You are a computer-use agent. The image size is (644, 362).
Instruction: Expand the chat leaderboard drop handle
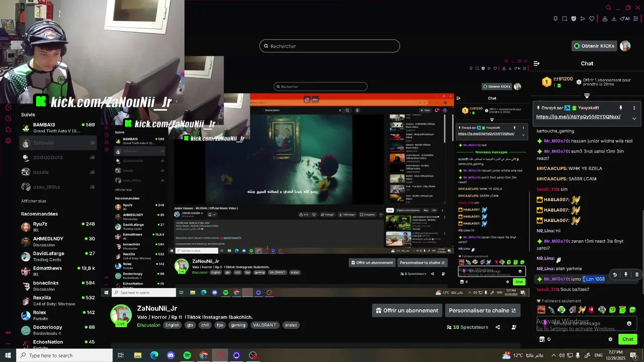pos(587,96)
